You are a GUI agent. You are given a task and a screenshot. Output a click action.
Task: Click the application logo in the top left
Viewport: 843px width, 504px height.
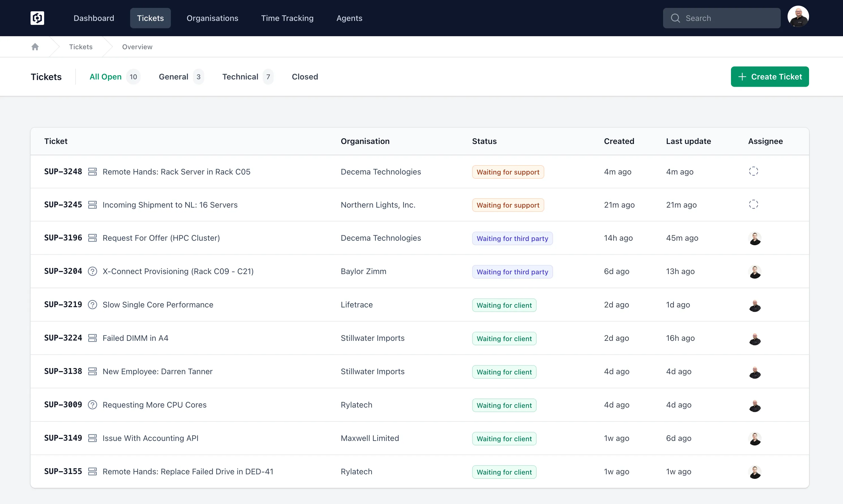tap(37, 18)
